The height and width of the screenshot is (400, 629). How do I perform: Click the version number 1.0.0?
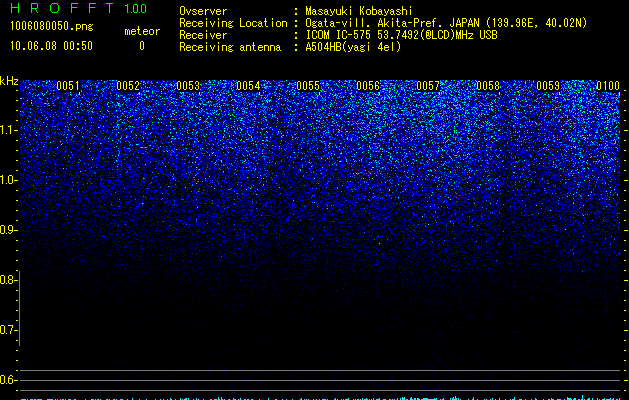136,9
